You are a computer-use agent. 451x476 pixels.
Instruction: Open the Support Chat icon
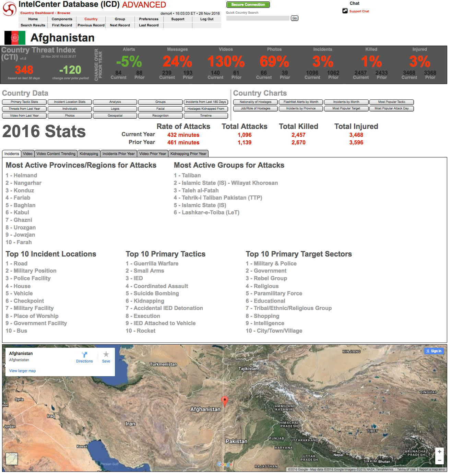tap(345, 11)
